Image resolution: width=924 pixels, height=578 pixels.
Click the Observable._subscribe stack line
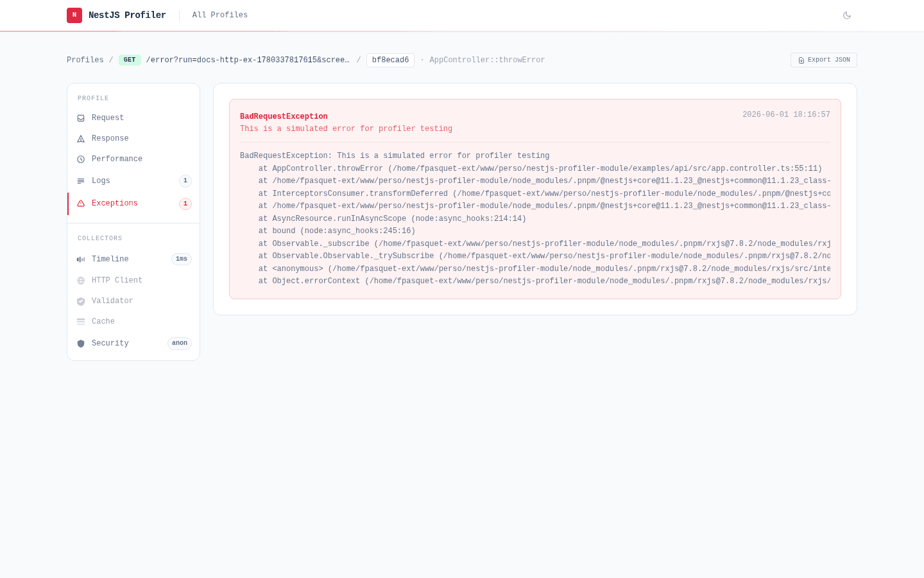tap(544, 243)
